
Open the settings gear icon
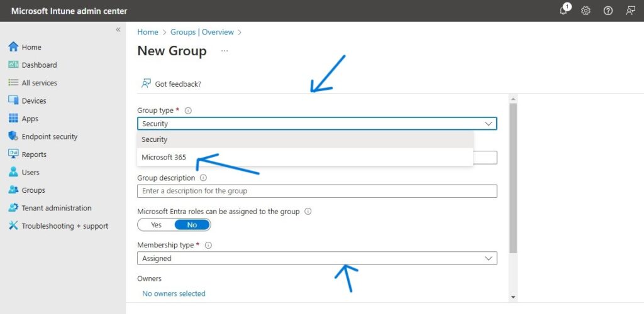pyautogui.click(x=586, y=11)
